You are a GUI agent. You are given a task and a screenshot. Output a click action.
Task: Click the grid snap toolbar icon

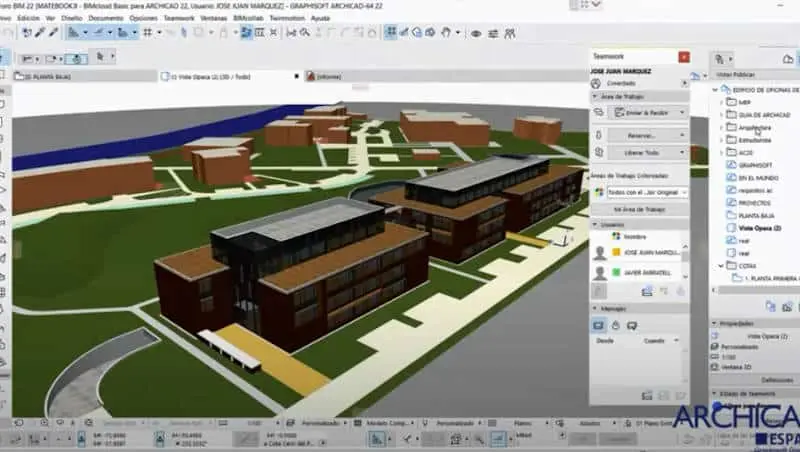(x=147, y=33)
